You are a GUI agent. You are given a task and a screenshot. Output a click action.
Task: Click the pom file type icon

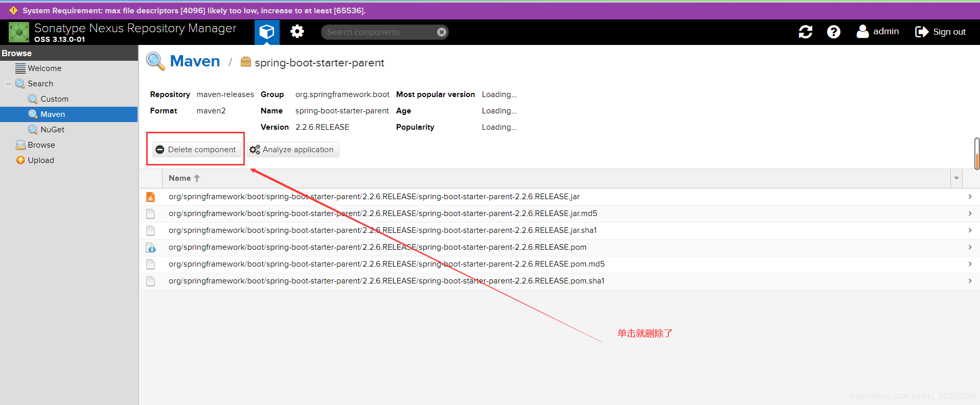(x=151, y=248)
